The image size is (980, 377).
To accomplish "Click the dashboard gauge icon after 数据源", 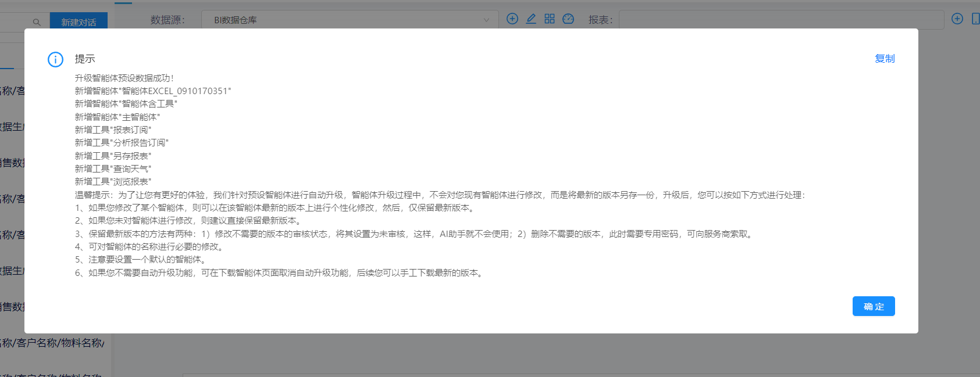I will 568,19.
